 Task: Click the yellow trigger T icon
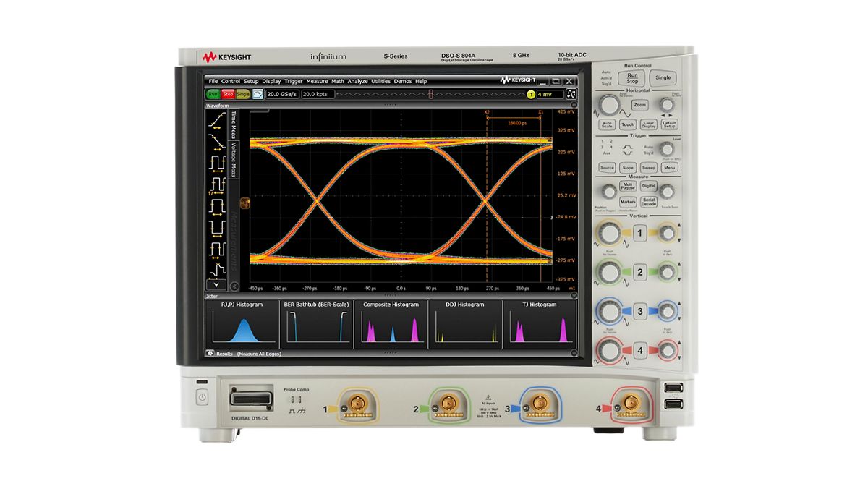[531, 94]
